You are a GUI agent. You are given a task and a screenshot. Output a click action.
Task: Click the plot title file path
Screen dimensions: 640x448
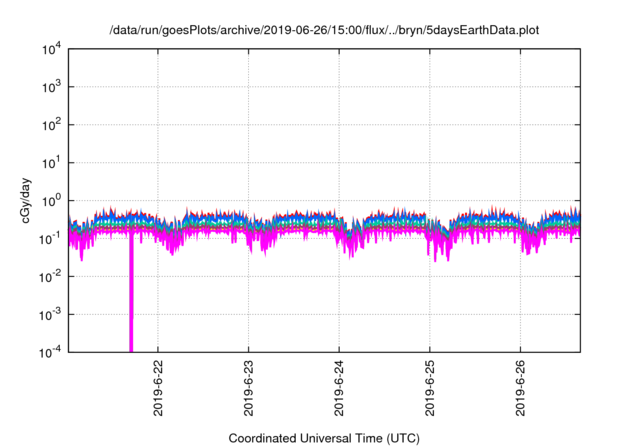click(x=324, y=30)
